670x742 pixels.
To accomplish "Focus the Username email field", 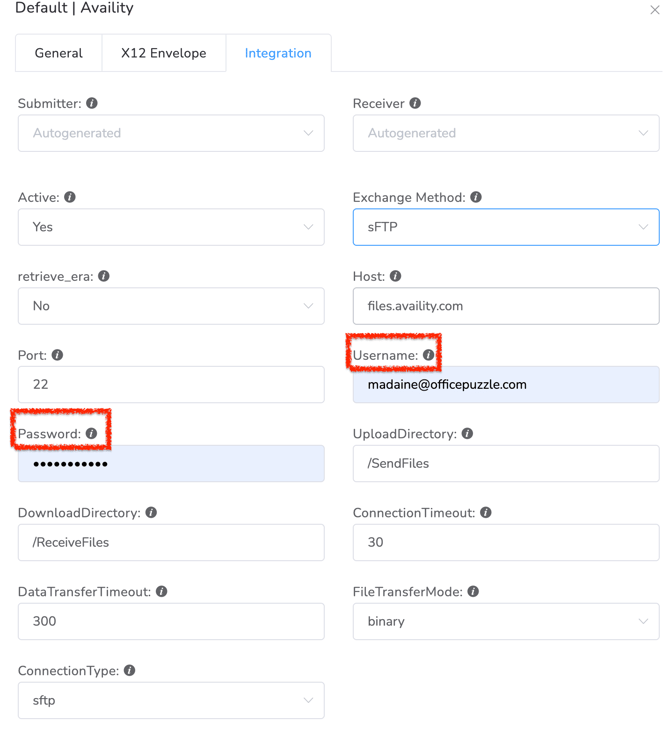I will coord(505,385).
